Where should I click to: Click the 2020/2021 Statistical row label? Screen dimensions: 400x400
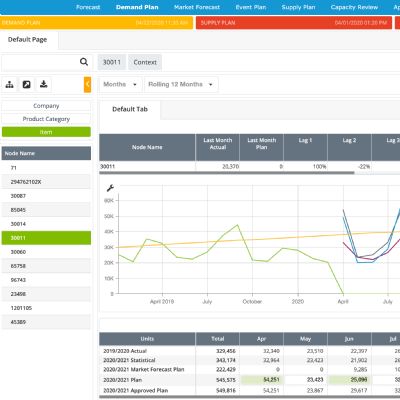tap(129, 360)
